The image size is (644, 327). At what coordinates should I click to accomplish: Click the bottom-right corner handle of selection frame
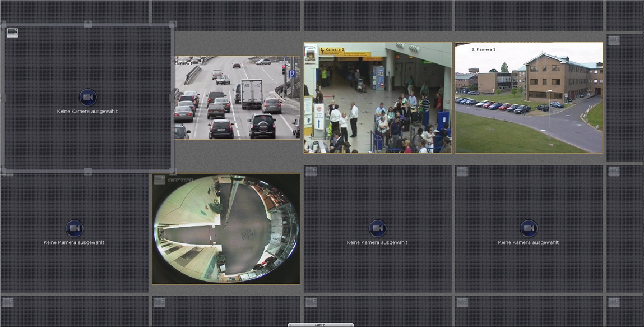coord(173,171)
